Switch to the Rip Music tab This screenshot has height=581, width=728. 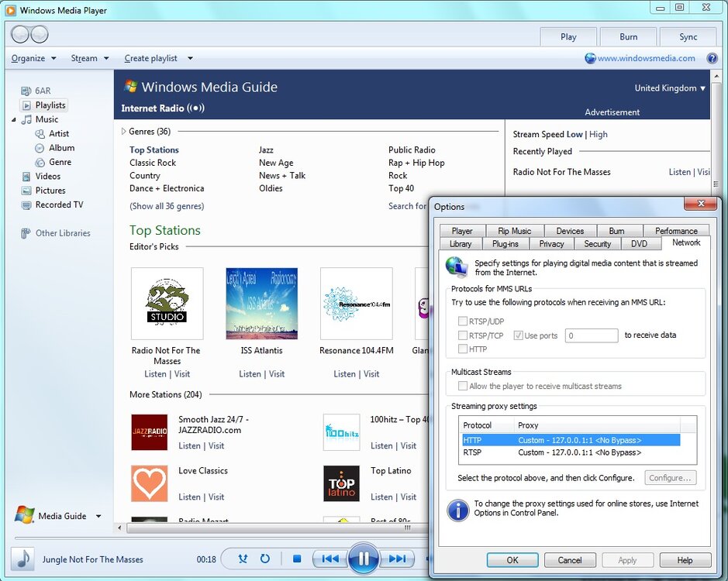[515, 231]
